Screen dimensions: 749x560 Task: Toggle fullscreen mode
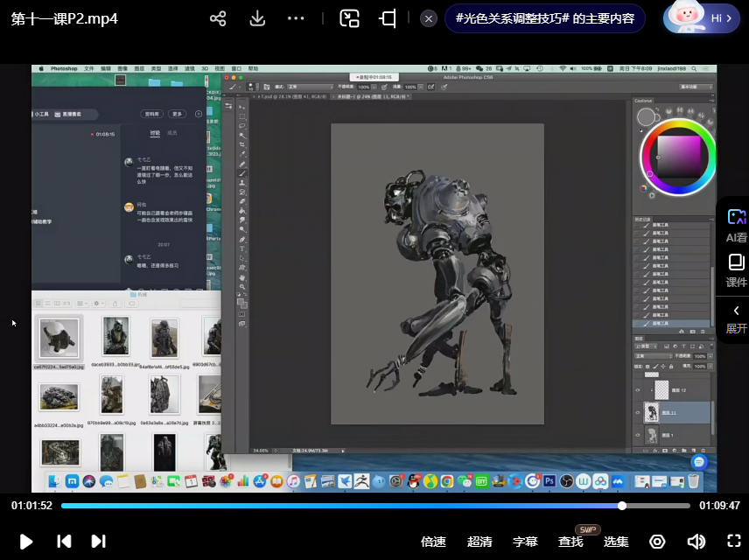pos(734,542)
